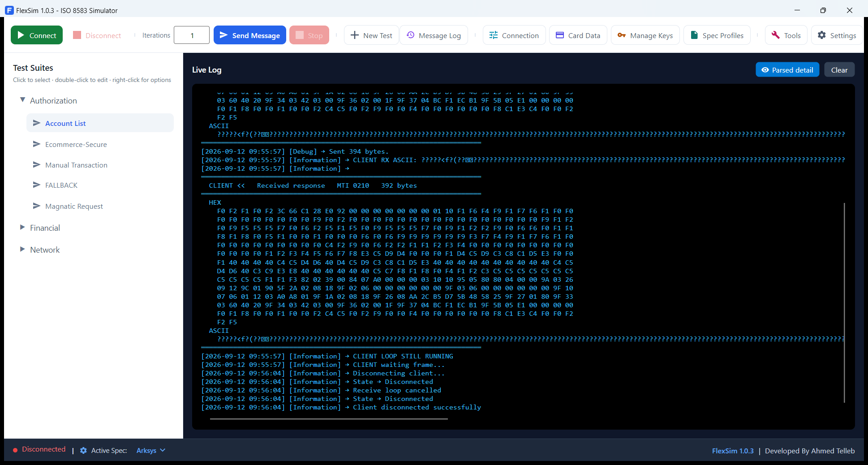This screenshot has height=465, width=868.
Task: Click the Financial suite label
Action: click(45, 228)
